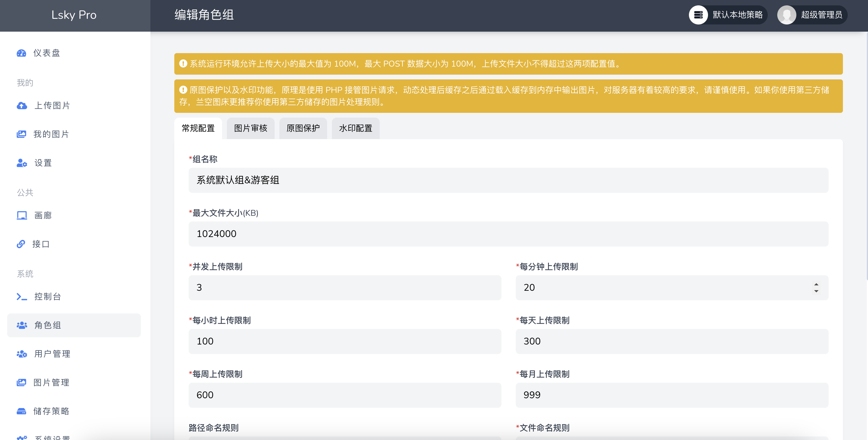
Task: Focus the 组名称 input field
Action: coord(508,180)
